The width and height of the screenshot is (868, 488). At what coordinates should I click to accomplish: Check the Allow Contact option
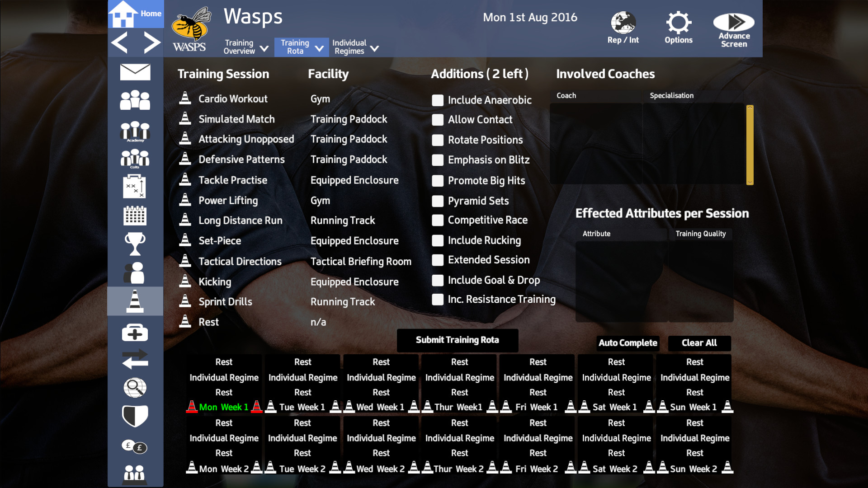438,120
